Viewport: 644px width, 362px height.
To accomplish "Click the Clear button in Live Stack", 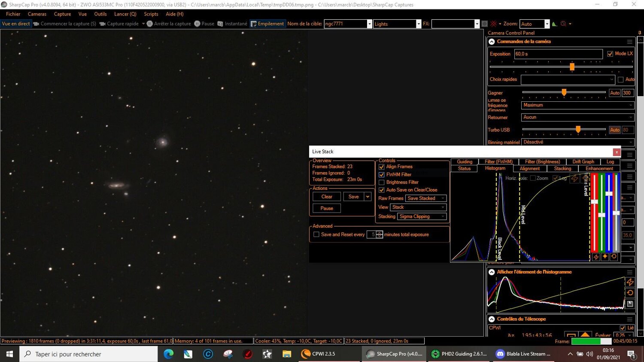I will 327,197.
